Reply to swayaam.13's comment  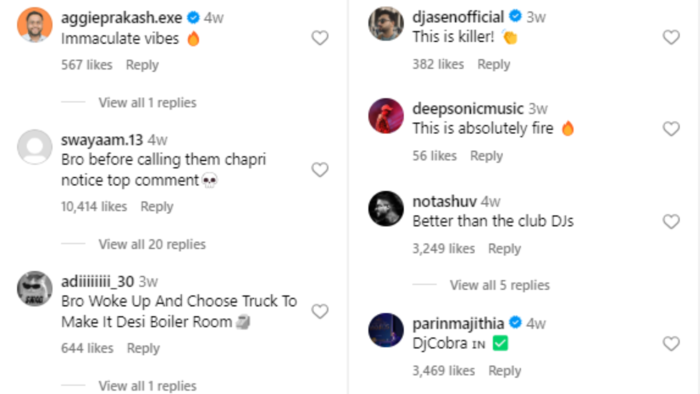click(157, 206)
